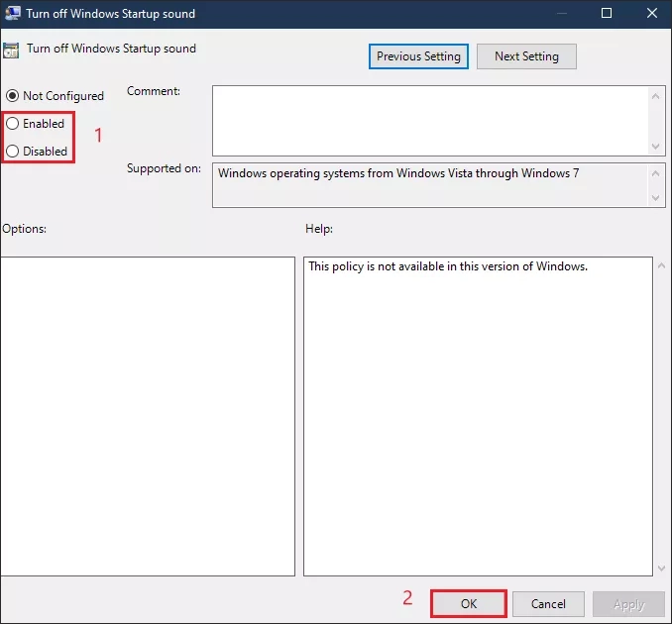The image size is (672, 624).
Task: Close the Turn off Windows Startup sound dialog
Action: (x=652, y=13)
